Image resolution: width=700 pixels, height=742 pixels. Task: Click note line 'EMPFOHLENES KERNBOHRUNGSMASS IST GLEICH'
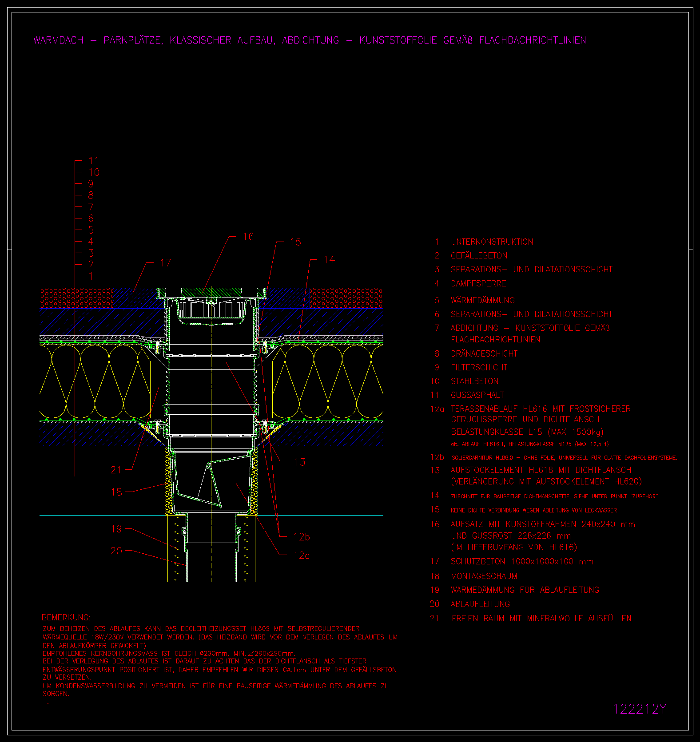point(169,654)
